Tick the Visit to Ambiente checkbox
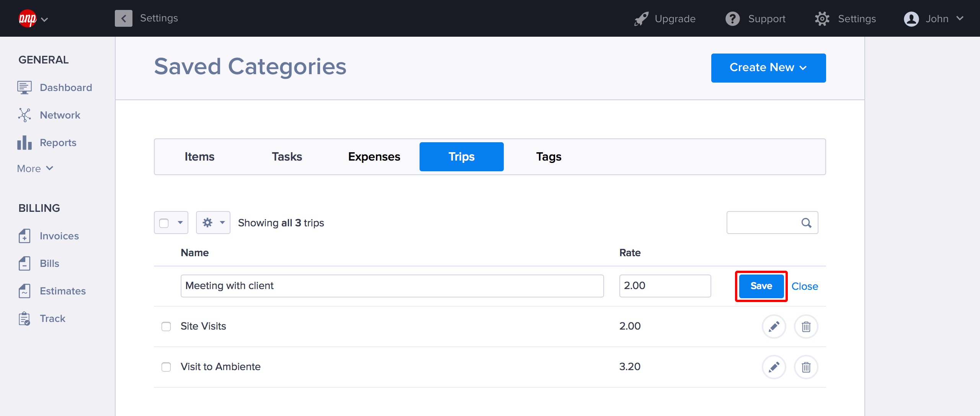This screenshot has height=416, width=980. pyautogui.click(x=166, y=367)
